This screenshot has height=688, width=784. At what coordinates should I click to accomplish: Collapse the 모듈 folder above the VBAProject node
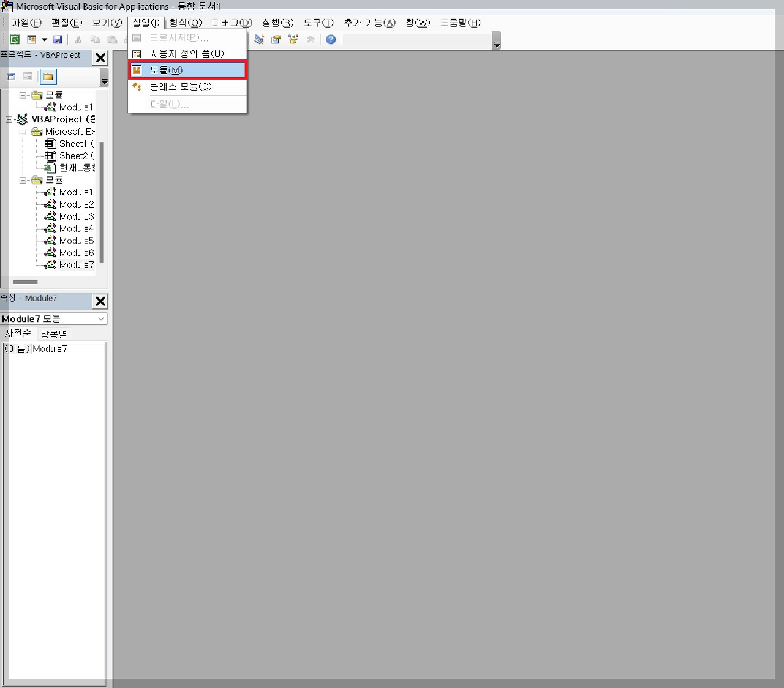23,95
